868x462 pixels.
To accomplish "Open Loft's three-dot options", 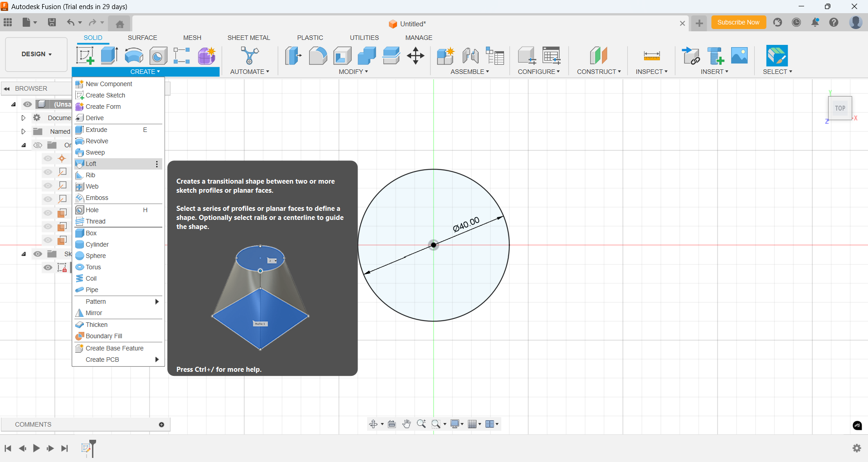I will [157, 164].
